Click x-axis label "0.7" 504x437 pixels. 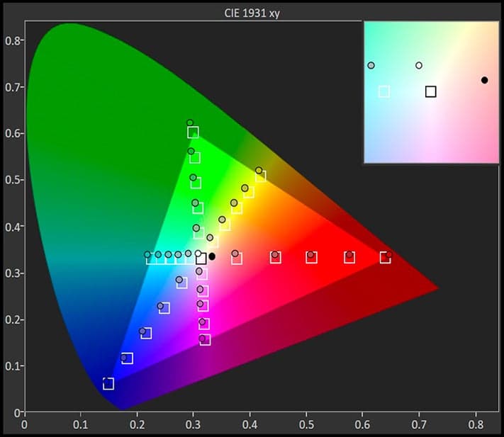point(419,425)
